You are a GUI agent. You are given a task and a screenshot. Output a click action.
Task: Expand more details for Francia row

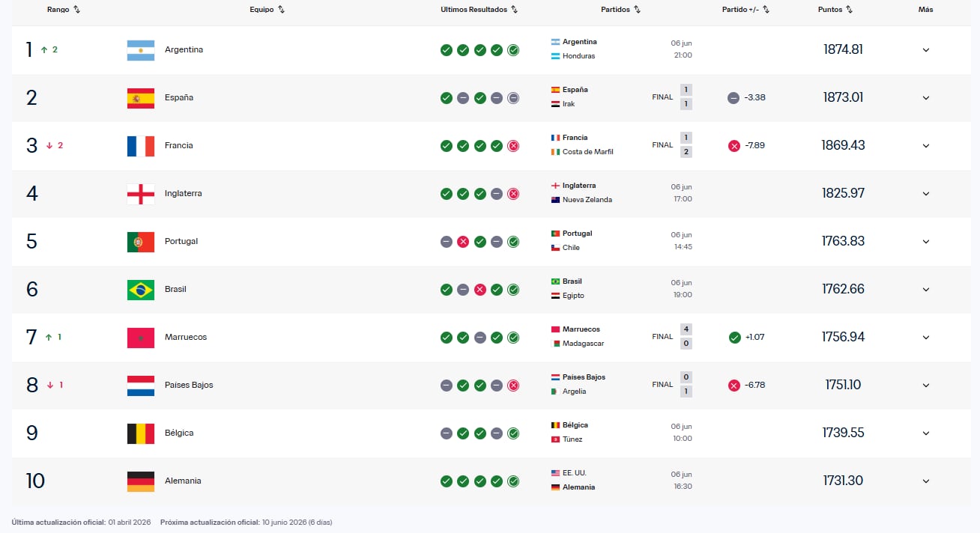[x=926, y=146]
